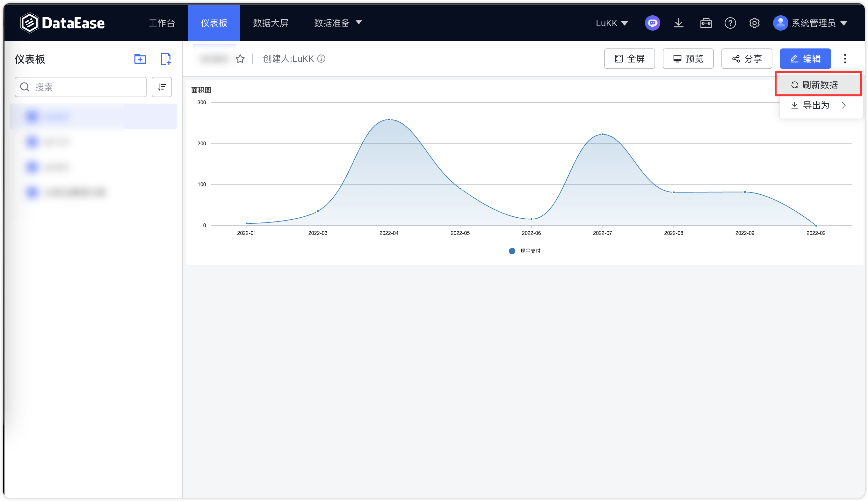
Task: Switch to the 数据大屏 tab
Action: pos(271,23)
